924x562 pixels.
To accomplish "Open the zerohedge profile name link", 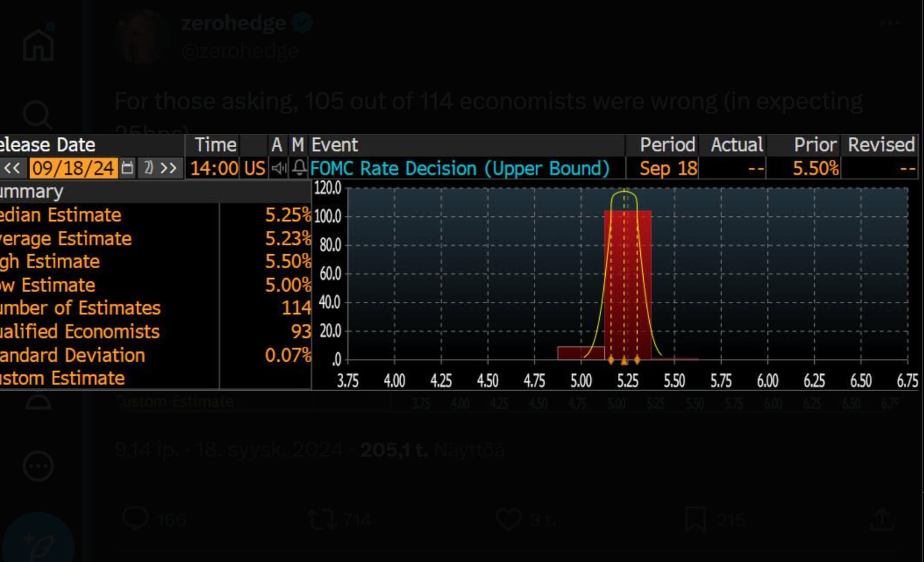I will coord(234,23).
